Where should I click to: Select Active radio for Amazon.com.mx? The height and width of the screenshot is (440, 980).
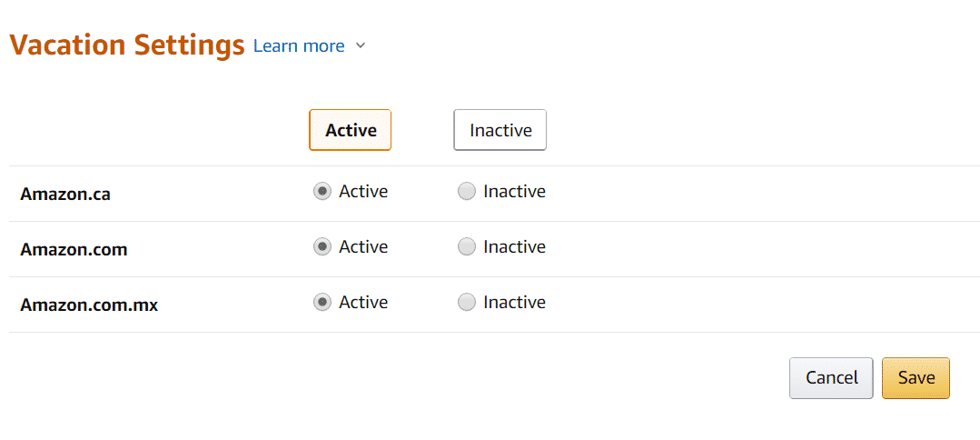(x=322, y=303)
